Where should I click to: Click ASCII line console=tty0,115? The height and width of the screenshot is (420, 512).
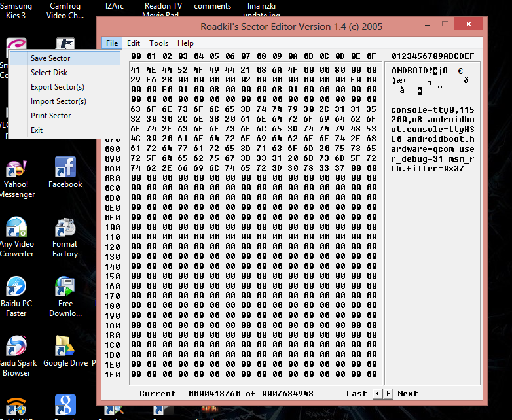433,110
